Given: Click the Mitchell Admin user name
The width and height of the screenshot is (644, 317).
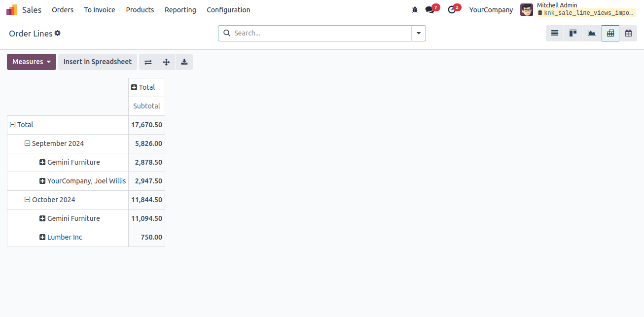Looking at the screenshot, I should click(557, 5).
